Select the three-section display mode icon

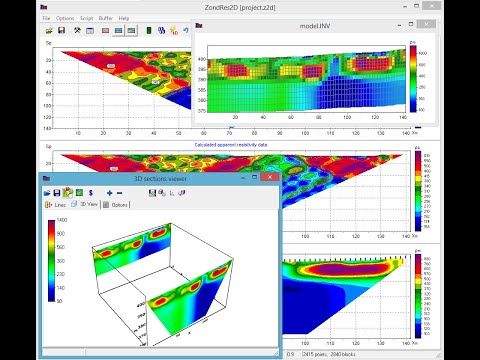pyautogui.click(x=131, y=31)
